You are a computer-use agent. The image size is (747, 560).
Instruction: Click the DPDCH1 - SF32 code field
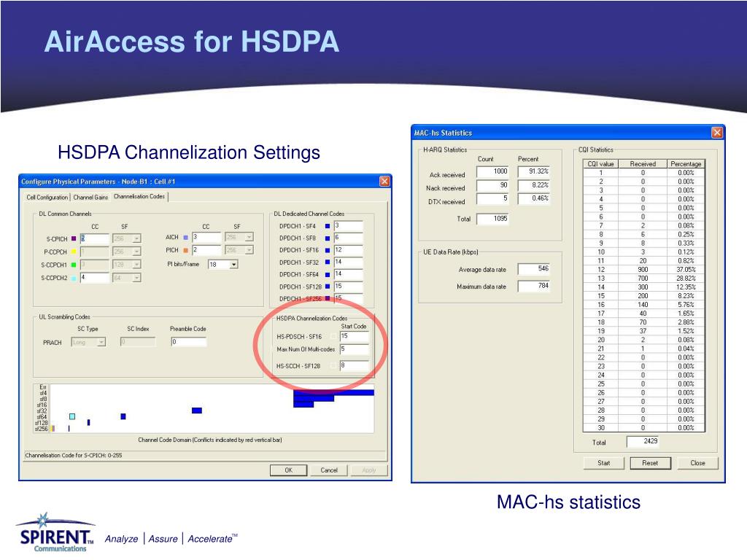pyautogui.click(x=348, y=262)
